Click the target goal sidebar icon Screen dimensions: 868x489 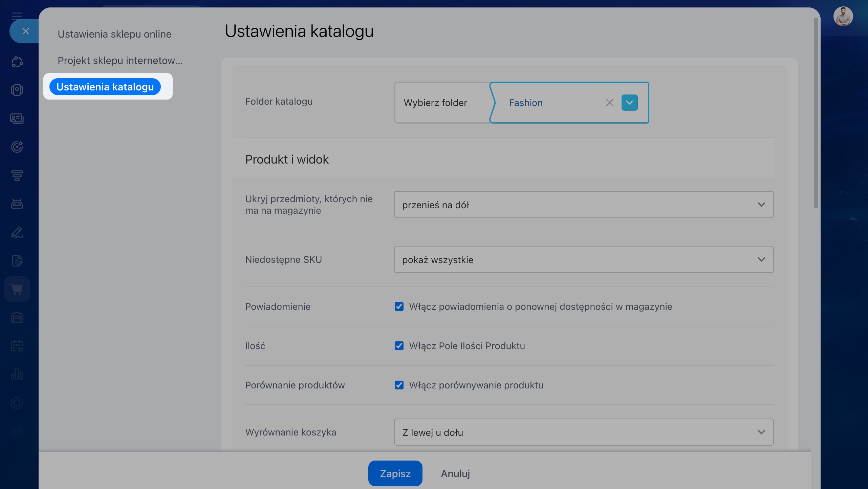17,147
